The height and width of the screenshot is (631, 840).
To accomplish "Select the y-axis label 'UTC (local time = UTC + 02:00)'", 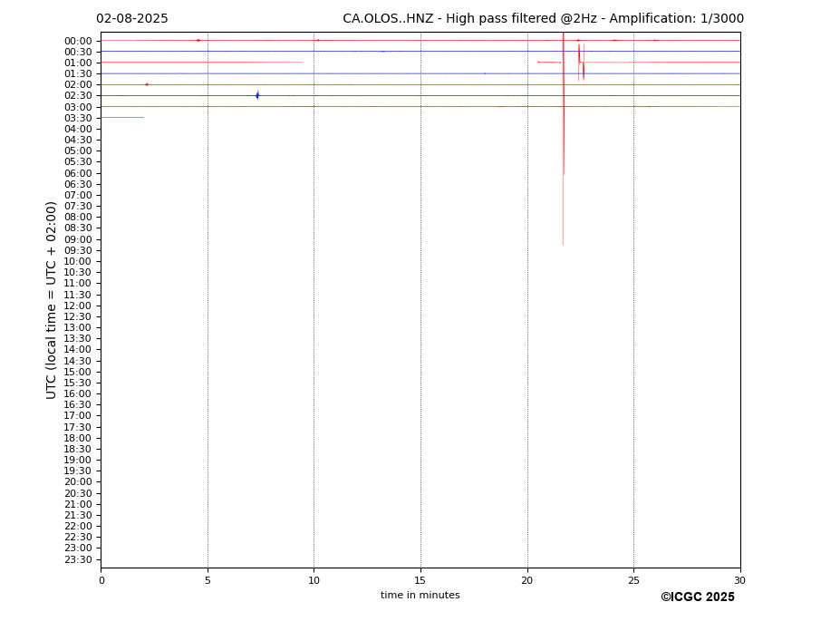I will (x=51, y=300).
